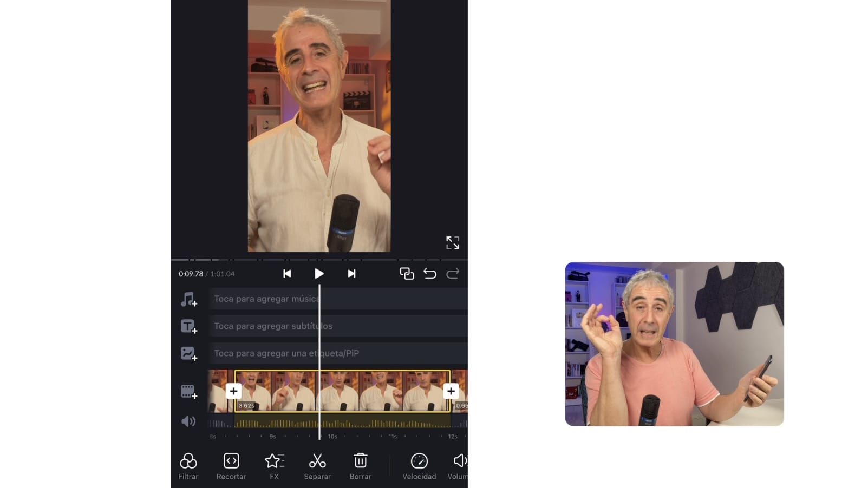Tap the duplicate layers icon beside undo
This screenshot has width=868, height=488.
pyautogui.click(x=407, y=274)
